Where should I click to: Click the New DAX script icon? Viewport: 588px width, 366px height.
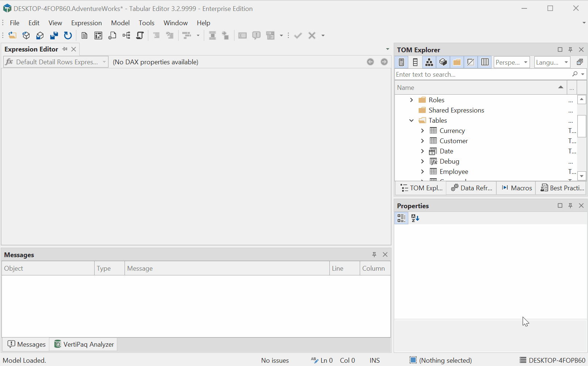pos(112,35)
